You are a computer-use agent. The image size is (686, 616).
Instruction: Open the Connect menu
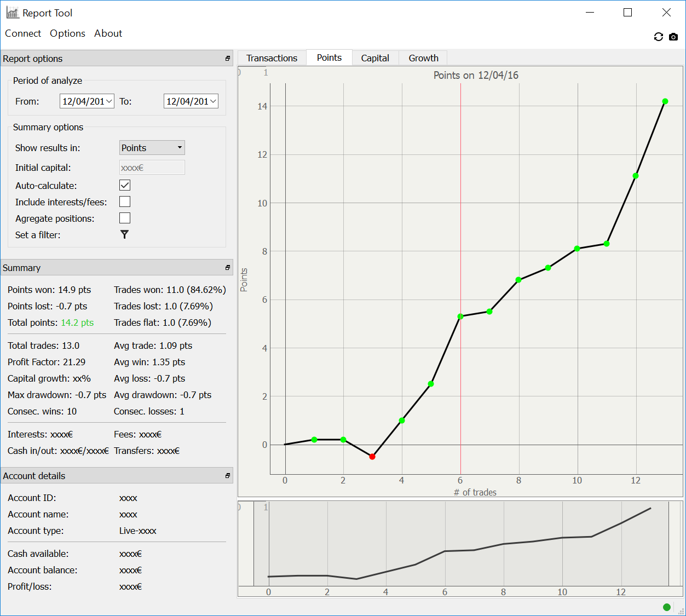[x=23, y=33]
